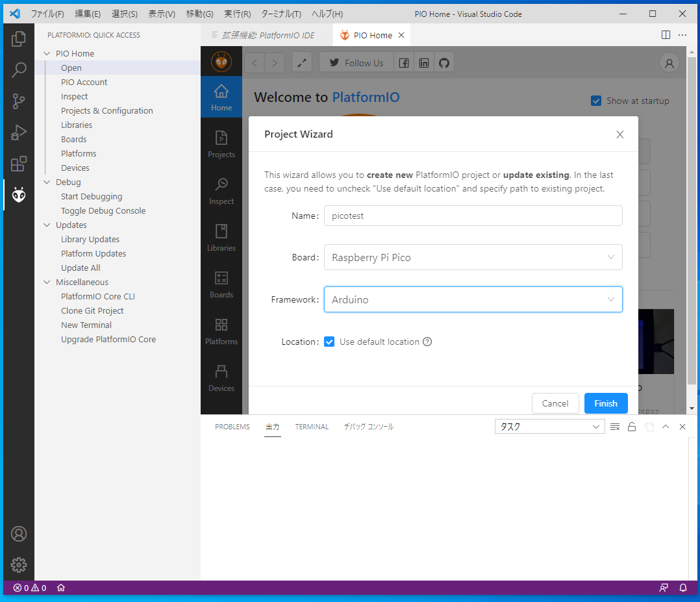Click the PlatformIO logo in PIO Home
Viewport: 700px width, 602px height.
tap(221, 62)
